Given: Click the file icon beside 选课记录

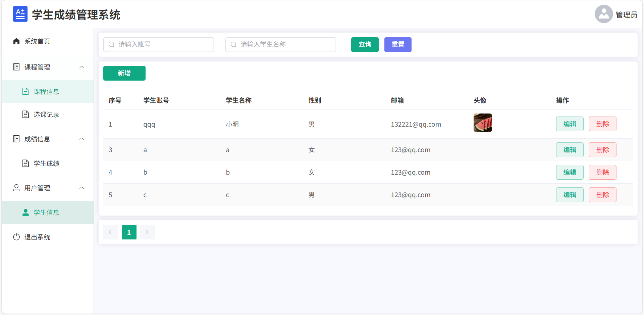Looking at the screenshot, I should (x=26, y=114).
